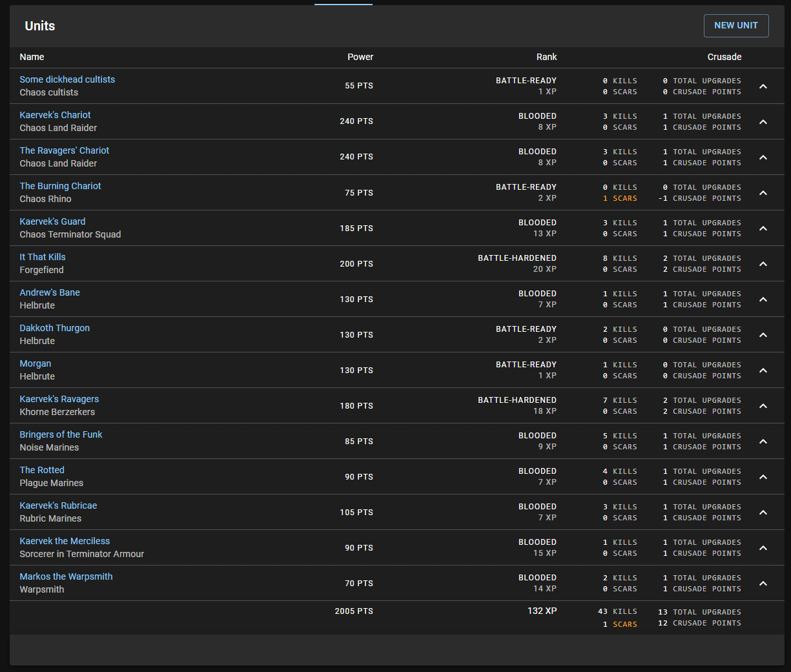The height and width of the screenshot is (672, 791).
Task: Open Bringers of the Funk unit
Action: (x=61, y=434)
